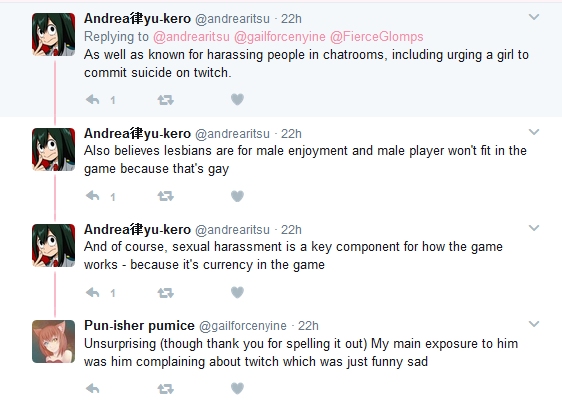Screen dimensions: 562x403
Task: Open chevron menu on Pun-isher pumice tweet
Action: point(534,324)
